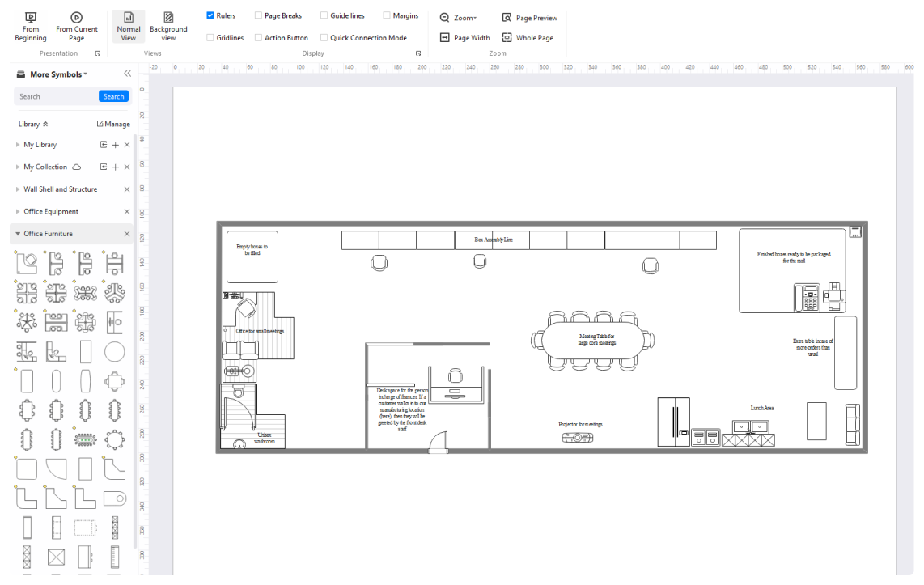924x585 pixels.
Task: Fit the Whole Page in view
Action: coord(528,38)
